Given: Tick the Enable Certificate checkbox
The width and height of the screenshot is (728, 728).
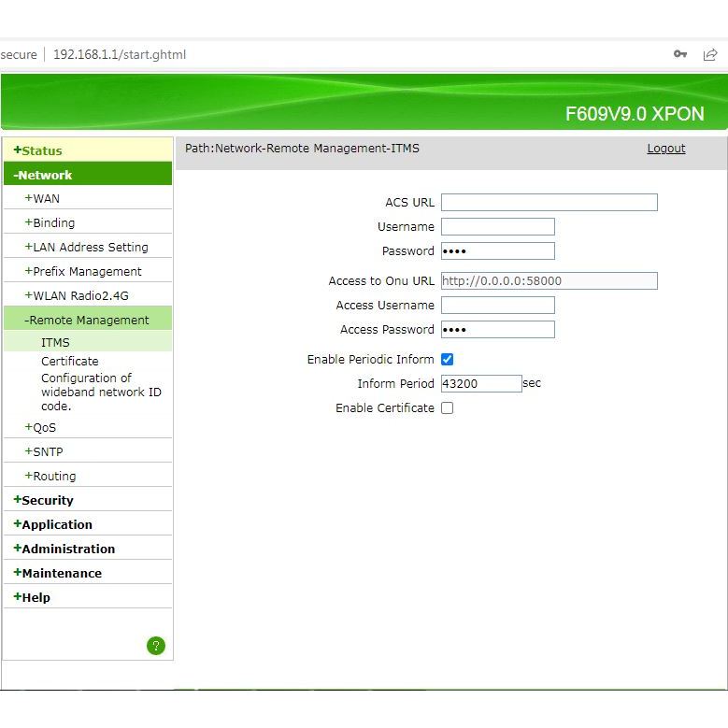Looking at the screenshot, I should tap(447, 408).
